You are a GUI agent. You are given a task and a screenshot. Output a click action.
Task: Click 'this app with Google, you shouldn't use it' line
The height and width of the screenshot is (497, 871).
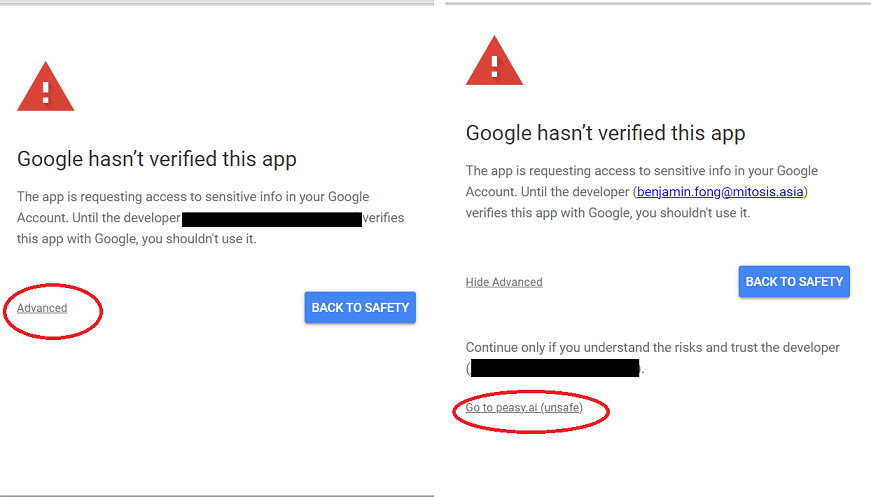coord(137,239)
